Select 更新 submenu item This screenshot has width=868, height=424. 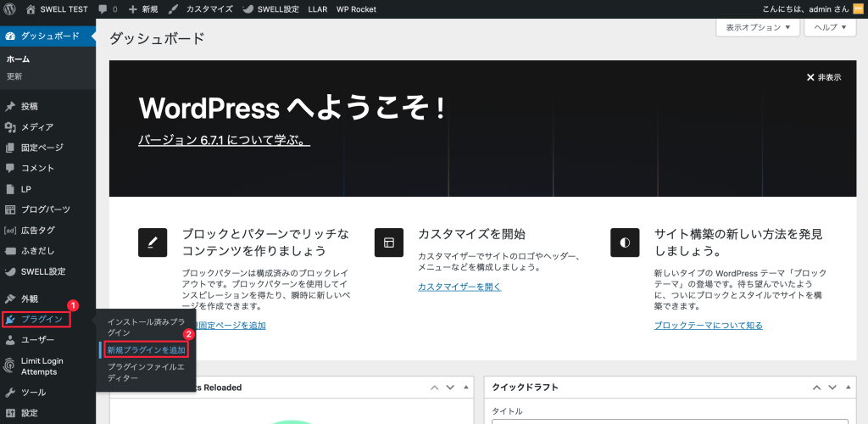pos(14,76)
